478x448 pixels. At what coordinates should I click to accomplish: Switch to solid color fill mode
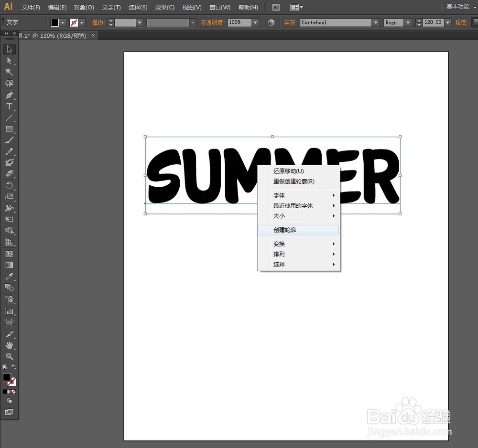tap(5, 392)
